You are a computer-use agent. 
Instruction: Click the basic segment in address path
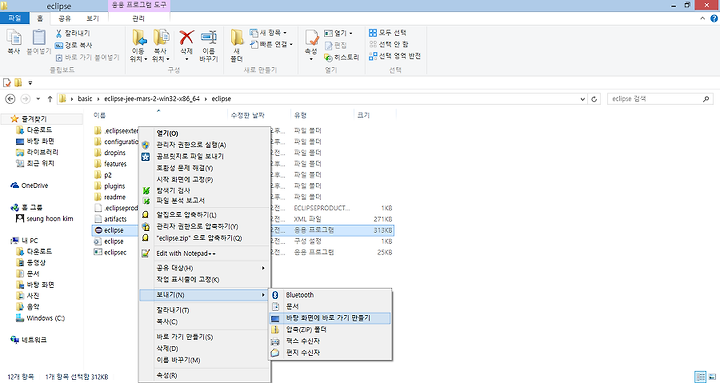pyautogui.click(x=85, y=99)
